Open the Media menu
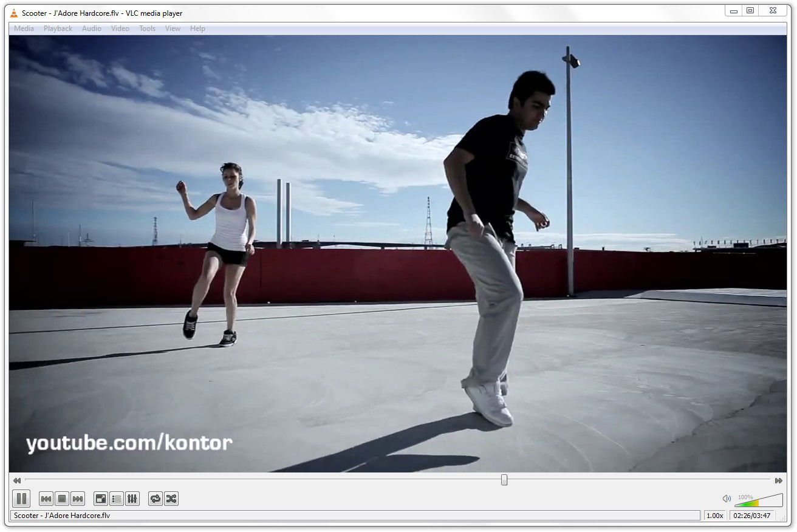 tap(24, 29)
